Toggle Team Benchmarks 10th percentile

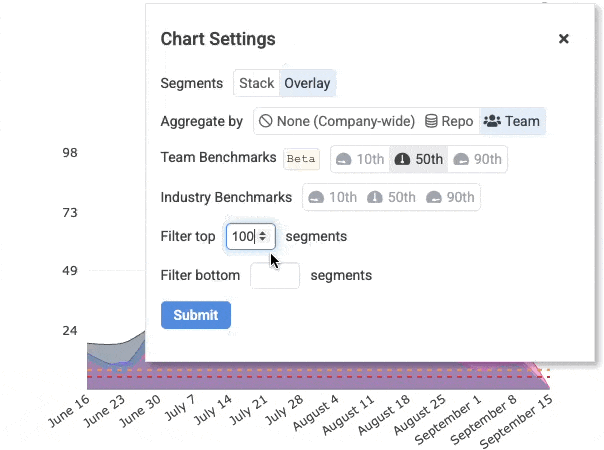359,159
